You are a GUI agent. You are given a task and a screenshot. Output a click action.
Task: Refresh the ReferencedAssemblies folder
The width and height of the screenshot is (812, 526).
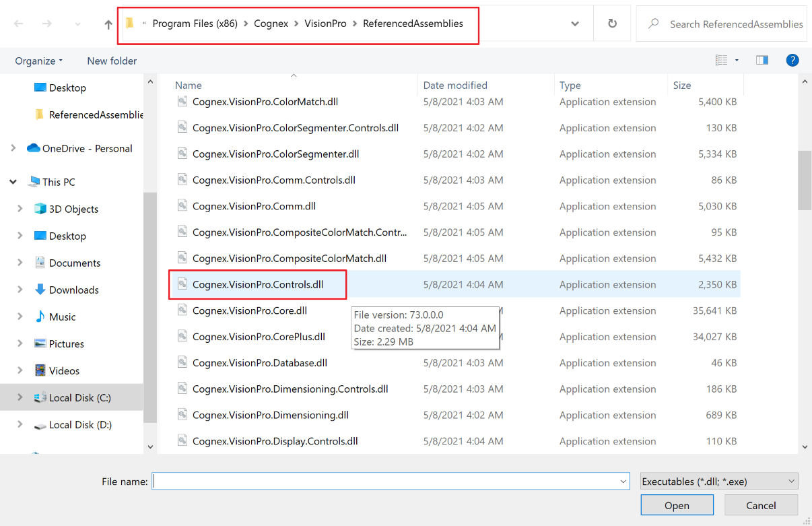click(x=612, y=23)
